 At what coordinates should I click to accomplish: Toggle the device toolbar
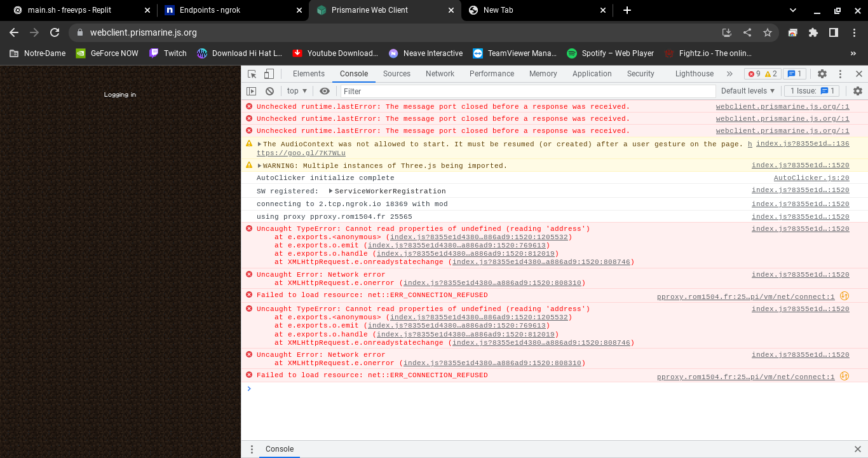[x=268, y=73]
